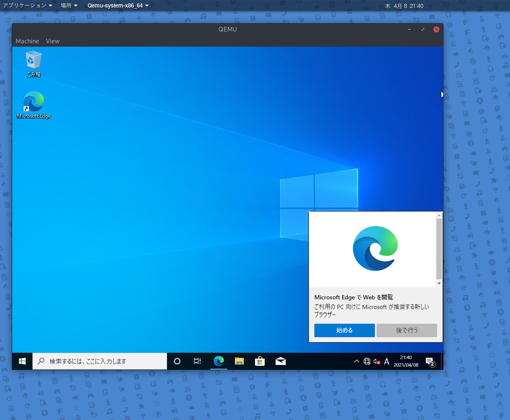Open the Windows Start menu

[22, 361]
